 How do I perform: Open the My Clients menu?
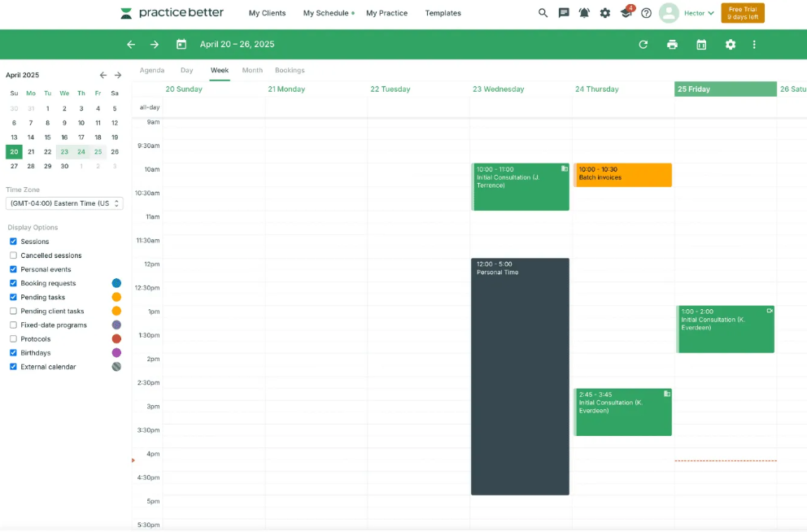click(267, 13)
